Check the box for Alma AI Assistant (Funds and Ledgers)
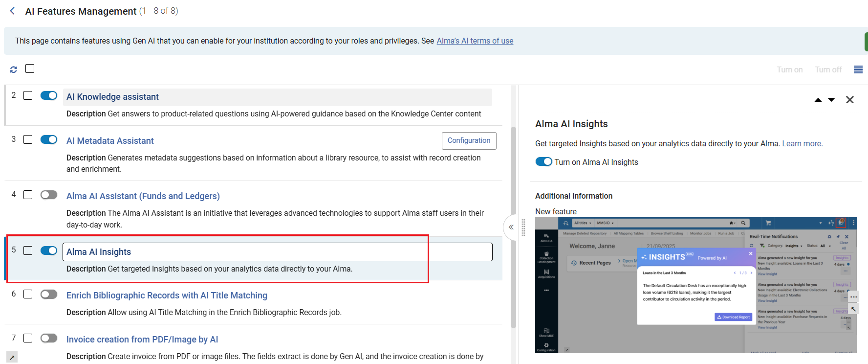The width and height of the screenshot is (868, 364). [x=28, y=195]
